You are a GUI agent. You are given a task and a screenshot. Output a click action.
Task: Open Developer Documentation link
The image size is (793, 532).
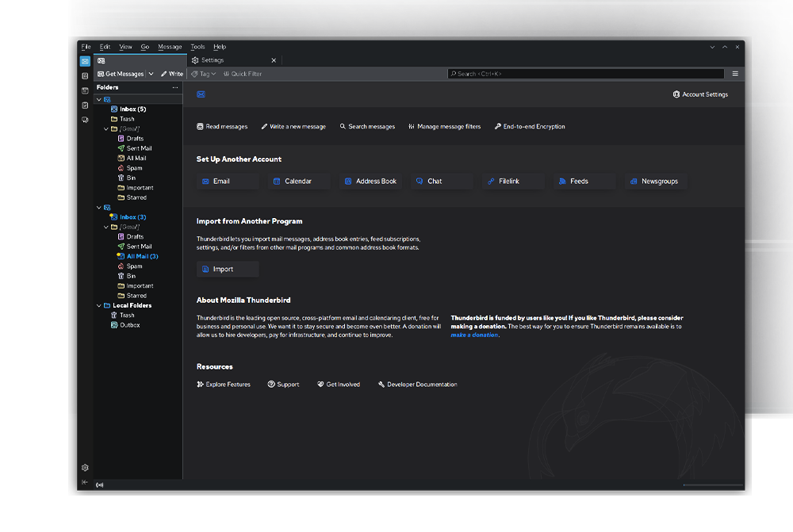click(417, 385)
